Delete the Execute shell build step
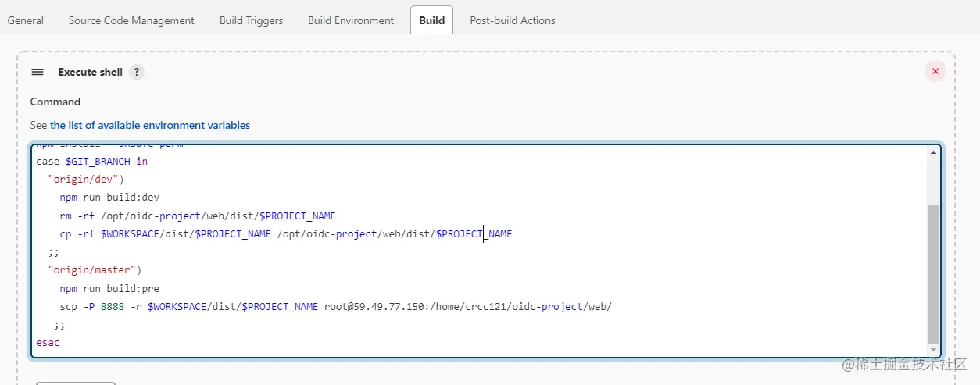This screenshot has width=980, height=385. tap(935, 72)
